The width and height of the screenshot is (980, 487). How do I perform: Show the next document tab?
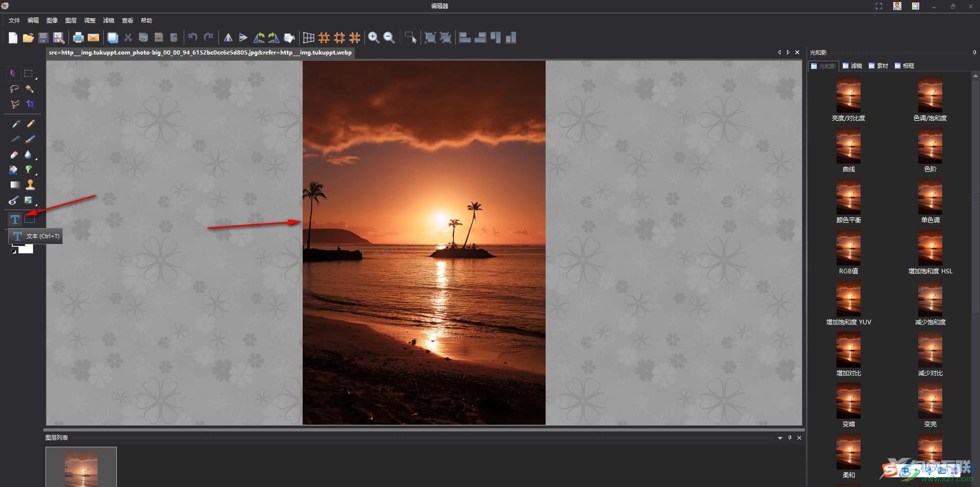tap(788, 53)
